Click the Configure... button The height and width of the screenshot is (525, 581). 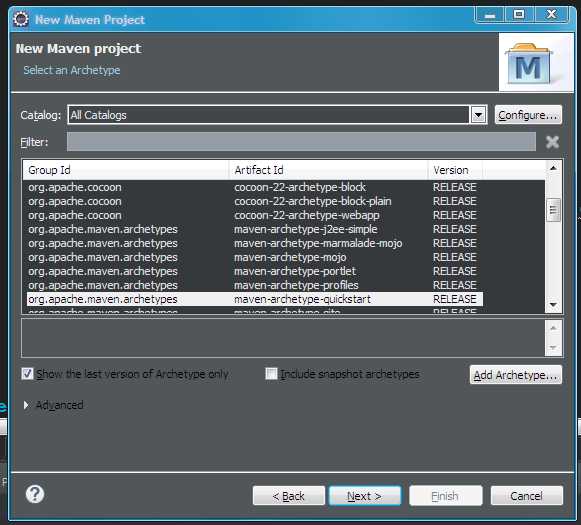pyautogui.click(x=528, y=115)
